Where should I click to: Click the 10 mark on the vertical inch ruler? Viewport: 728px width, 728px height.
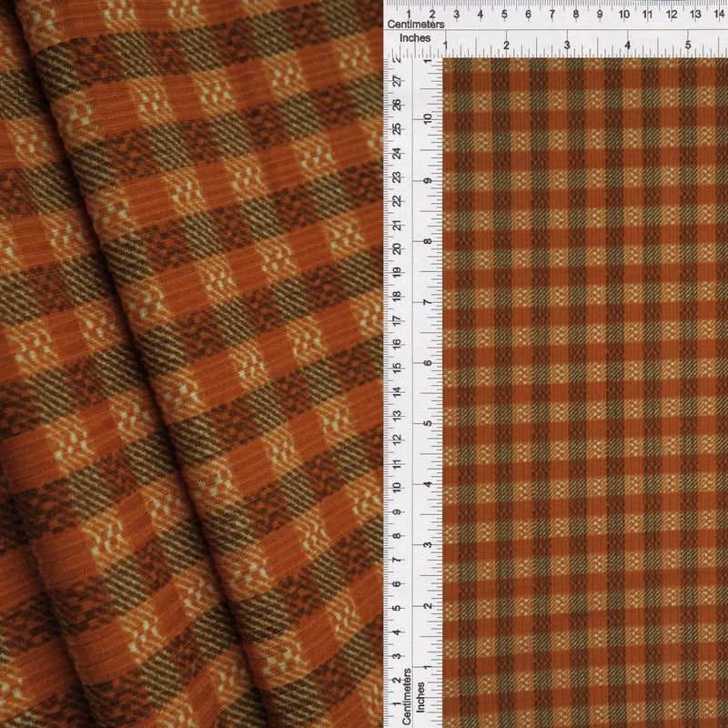[x=428, y=119]
